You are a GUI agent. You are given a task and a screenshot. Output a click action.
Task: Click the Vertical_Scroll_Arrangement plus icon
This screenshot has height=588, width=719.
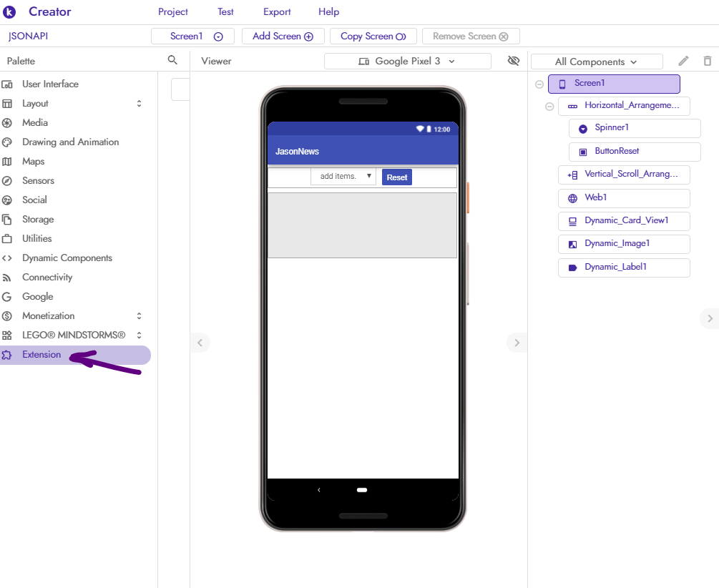click(x=573, y=175)
